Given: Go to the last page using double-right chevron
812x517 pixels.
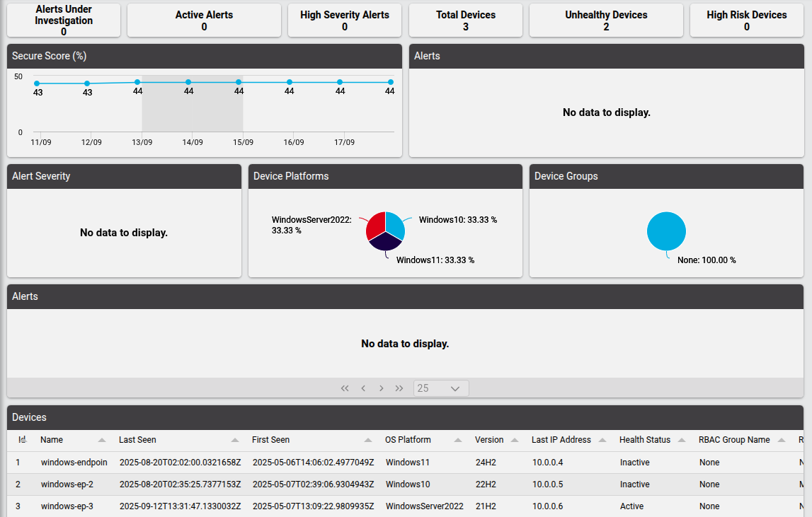Looking at the screenshot, I should 399,388.
